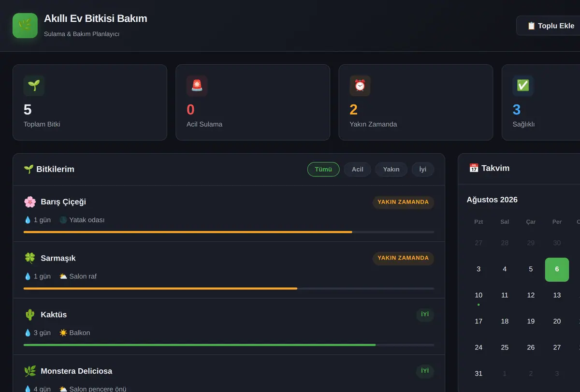Click the water drop icon in Sarmaşık row
This screenshot has height=392, width=580.
28,276
